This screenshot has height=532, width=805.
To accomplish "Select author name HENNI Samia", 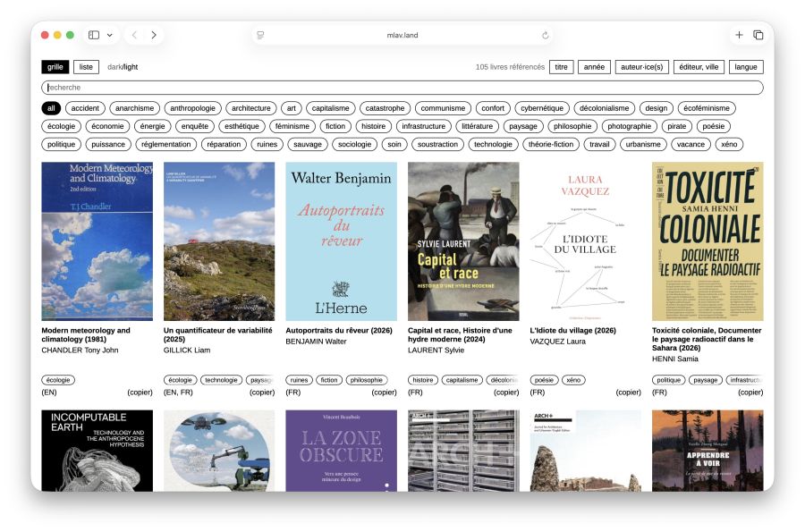I will pyautogui.click(x=675, y=359).
